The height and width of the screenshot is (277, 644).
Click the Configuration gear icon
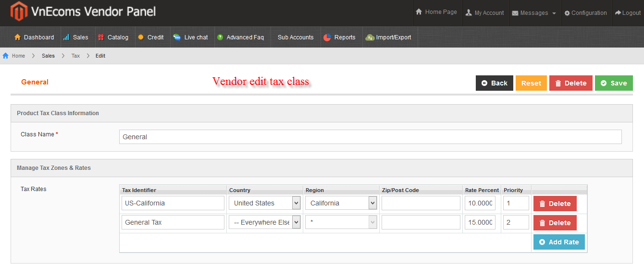[x=567, y=13]
